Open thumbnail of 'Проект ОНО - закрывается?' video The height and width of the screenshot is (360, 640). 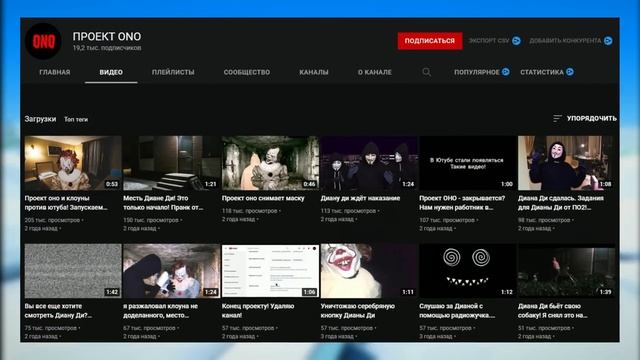coord(468,163)
